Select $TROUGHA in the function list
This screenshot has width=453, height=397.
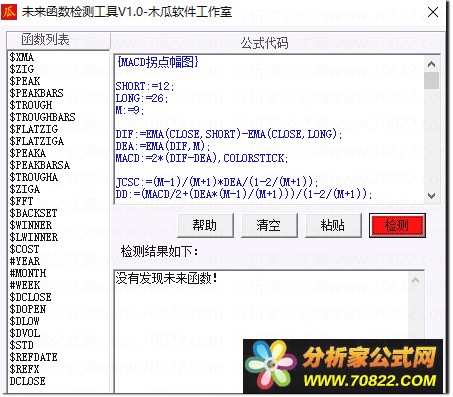tap(34, 177)
